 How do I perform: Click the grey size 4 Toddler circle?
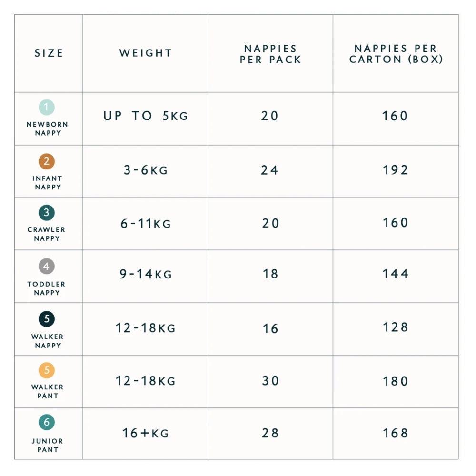[x=47, y=267]
